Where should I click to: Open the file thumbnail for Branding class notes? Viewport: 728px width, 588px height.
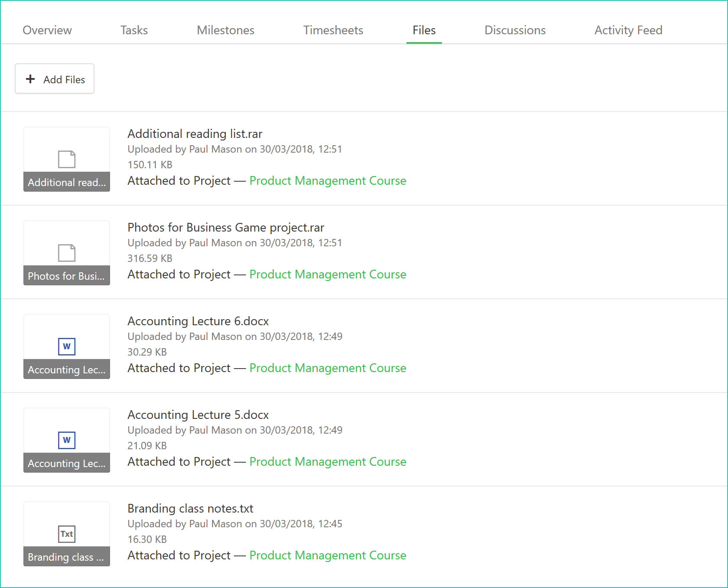(x=66, y=534)
